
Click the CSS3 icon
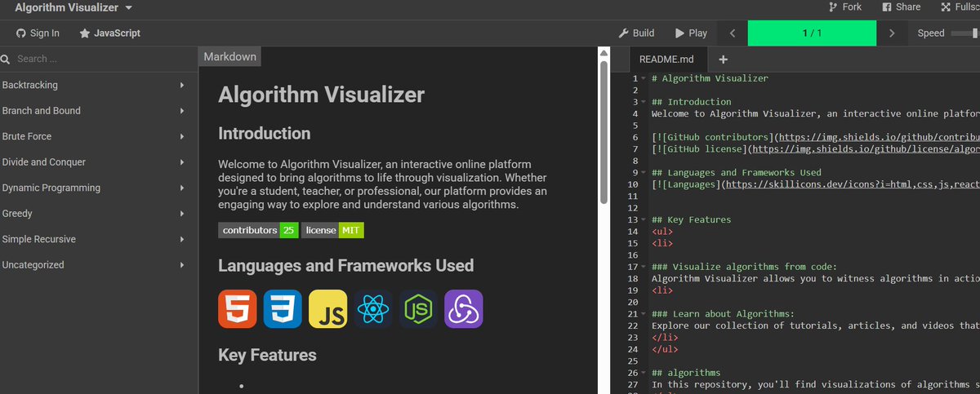click(x=283, y=308)
